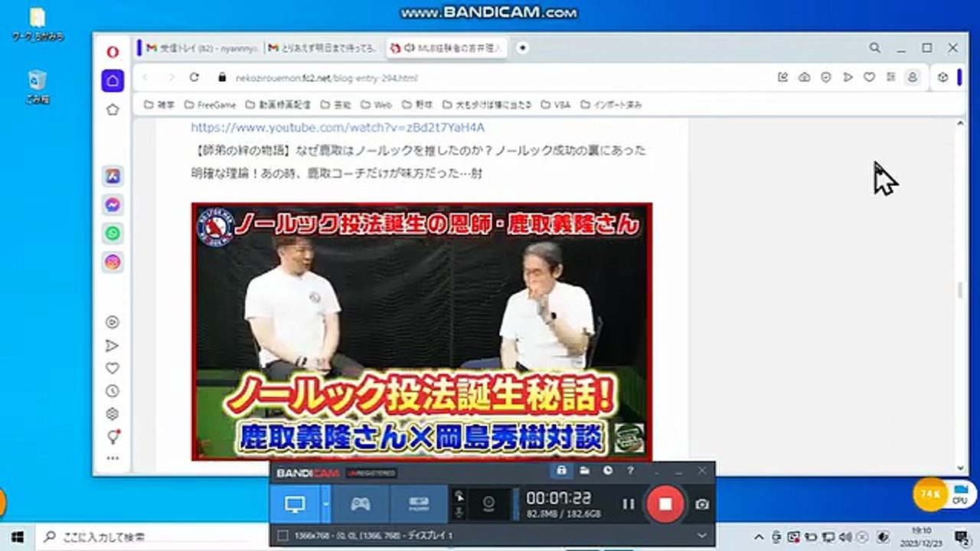Image resolution: width=980 pixels, height=551 pixels.
Task: Open the インポート済み bookmark folder
Action: click(x=611, y=105)
